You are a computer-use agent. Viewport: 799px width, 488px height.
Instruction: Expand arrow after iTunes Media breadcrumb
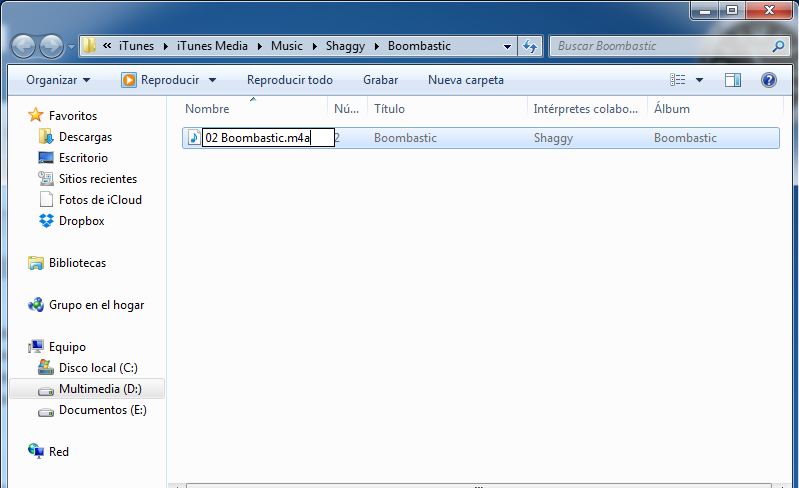tap(259, 46)
